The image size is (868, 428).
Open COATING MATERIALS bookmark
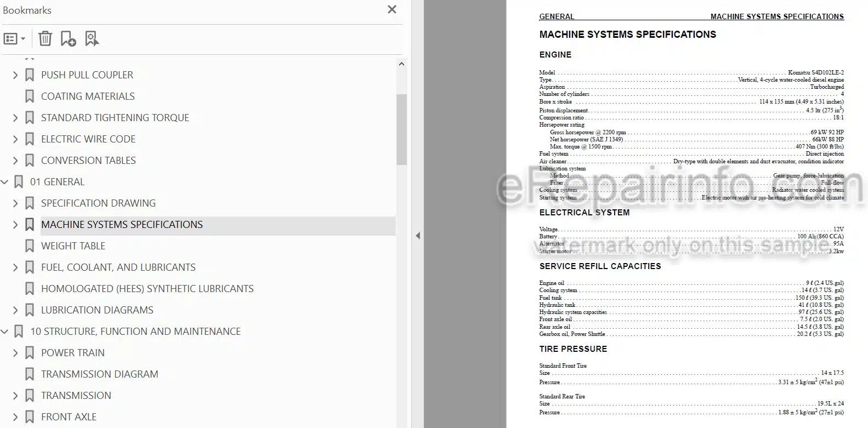click(88, 96)
